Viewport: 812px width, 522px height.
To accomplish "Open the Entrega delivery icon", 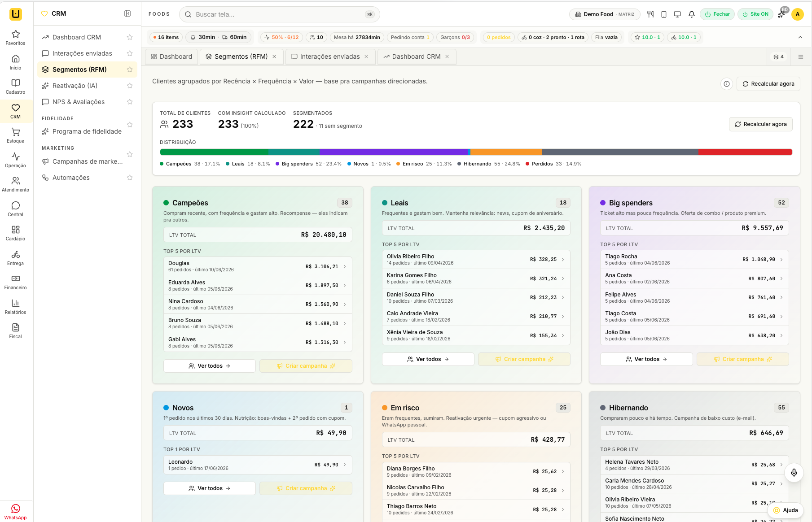I will (16, 258).
